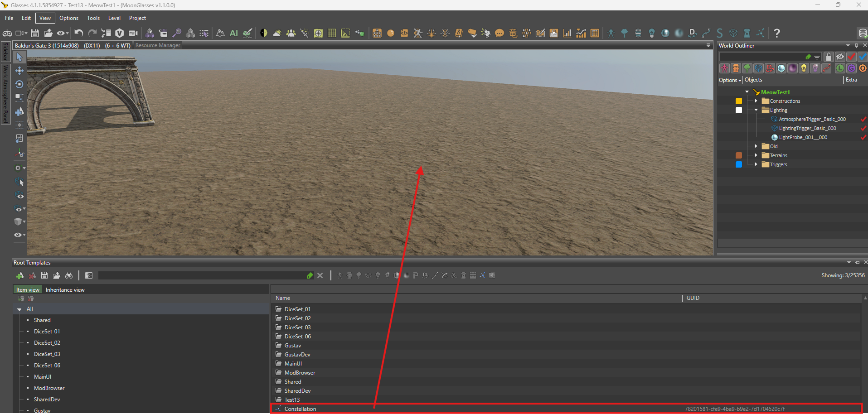868x414 pixels.
Task: Click the orange bar chart icon in the toolbar
Action: (x=567, y=33)
